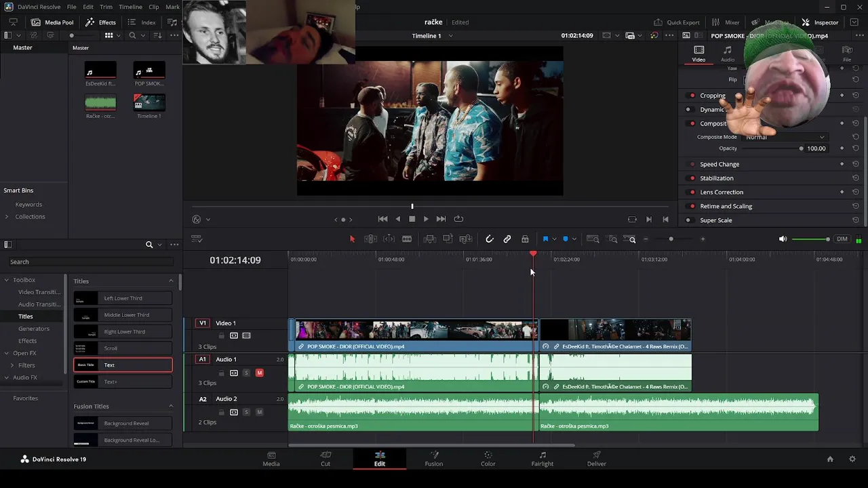Open the File menu
The image size is (868, 488).
click(71, 7)
